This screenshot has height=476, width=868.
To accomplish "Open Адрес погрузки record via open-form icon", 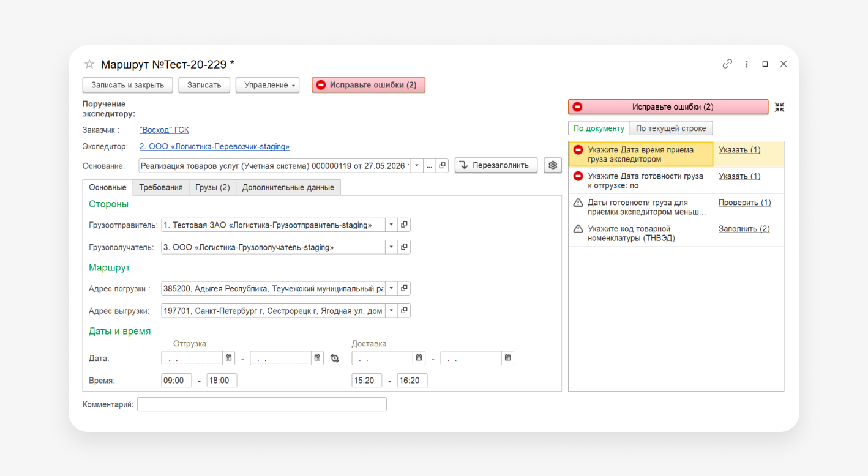I will coord(404,288).
